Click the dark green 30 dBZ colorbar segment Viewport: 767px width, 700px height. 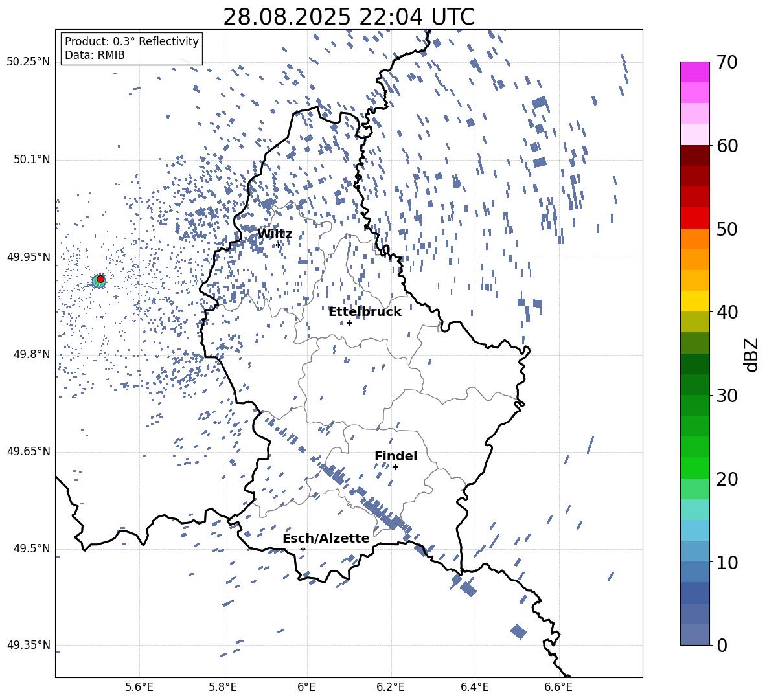pos(694,385)
